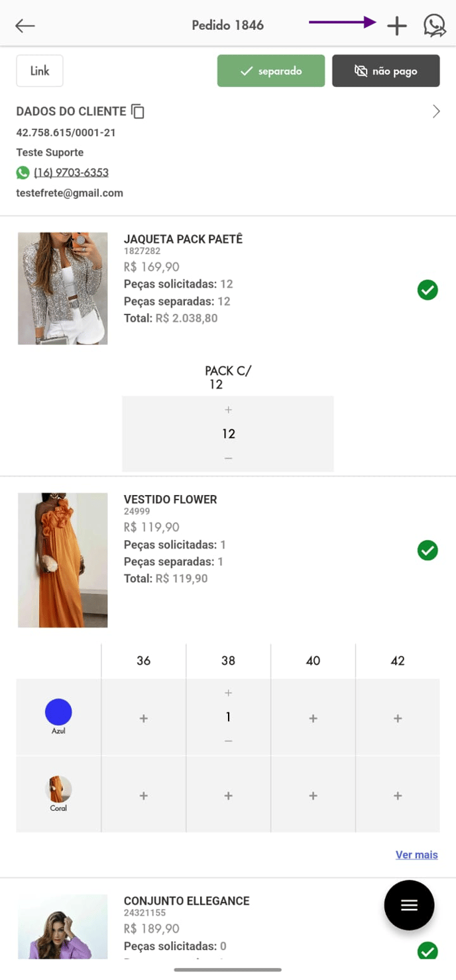Go back using the arrow icon

pos(25,25)
